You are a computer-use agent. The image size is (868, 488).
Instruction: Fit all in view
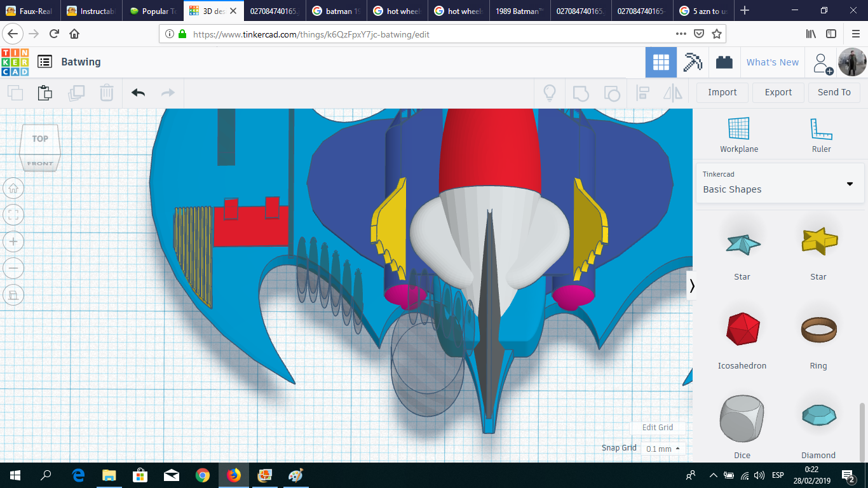coord(14,215)
